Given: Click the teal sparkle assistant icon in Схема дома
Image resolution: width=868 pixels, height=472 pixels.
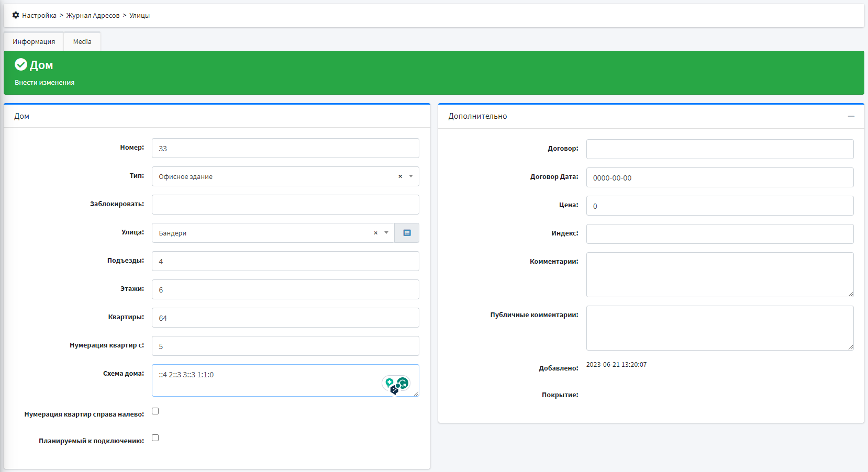Looking at the screenshot, I should (x=389, y=383).
